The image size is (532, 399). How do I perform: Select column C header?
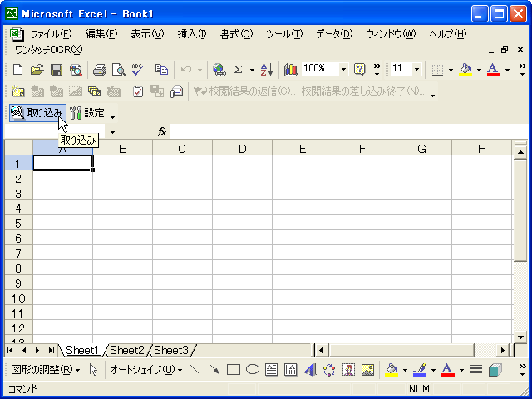[x=182, y=149]
